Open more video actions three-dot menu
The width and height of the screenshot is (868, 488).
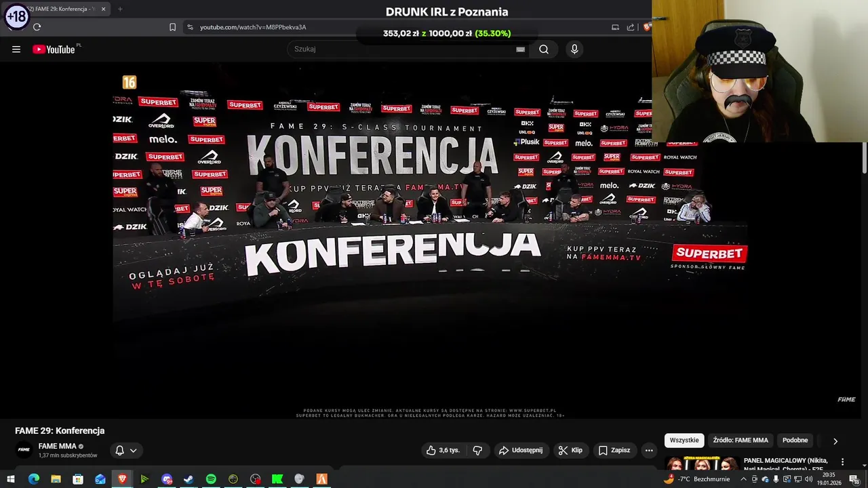[649, 450]
